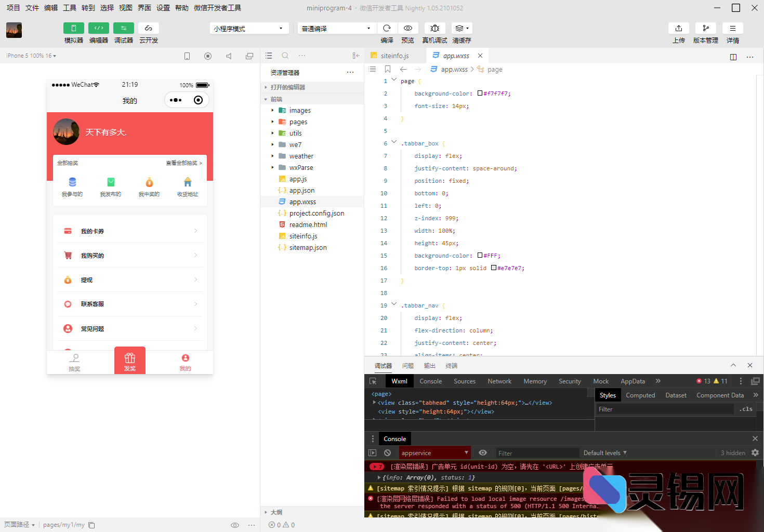Click the #f7f7f7 background color swatch
Viewport: 764px width, 532px height.
[x=480, y=94]
